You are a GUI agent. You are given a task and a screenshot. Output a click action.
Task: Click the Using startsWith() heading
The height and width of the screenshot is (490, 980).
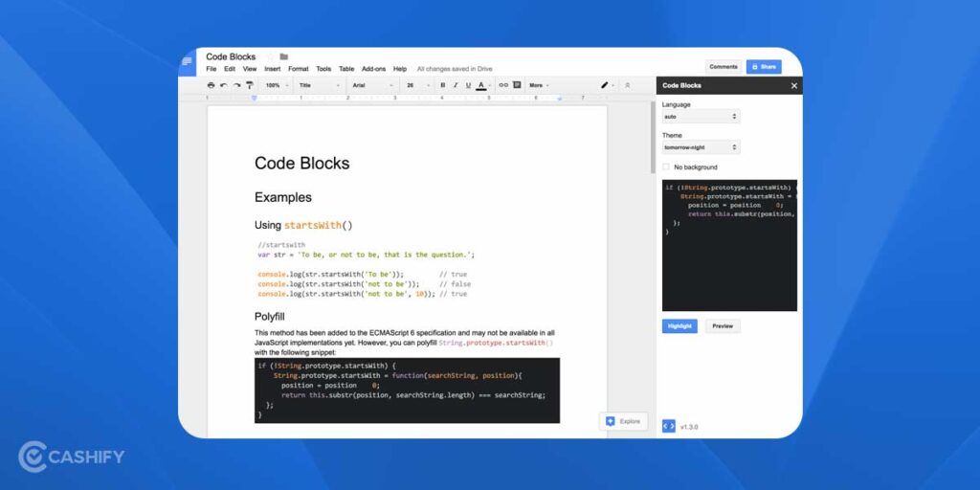pos(303,225)
